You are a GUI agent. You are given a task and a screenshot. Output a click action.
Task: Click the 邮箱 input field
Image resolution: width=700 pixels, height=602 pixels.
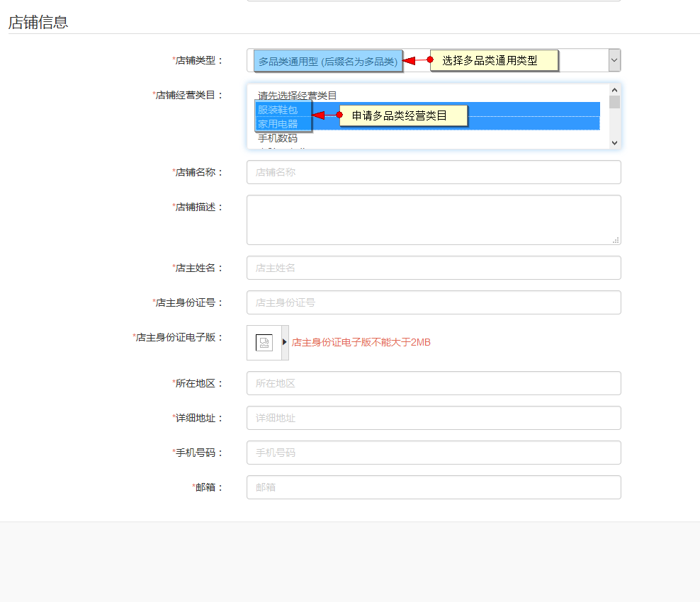[x=434, y=487]
